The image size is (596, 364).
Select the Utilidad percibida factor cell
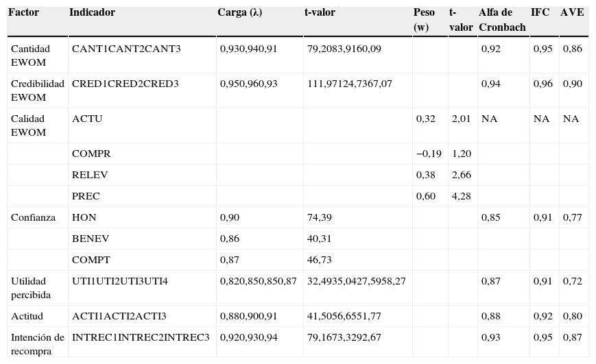[30, 288]
